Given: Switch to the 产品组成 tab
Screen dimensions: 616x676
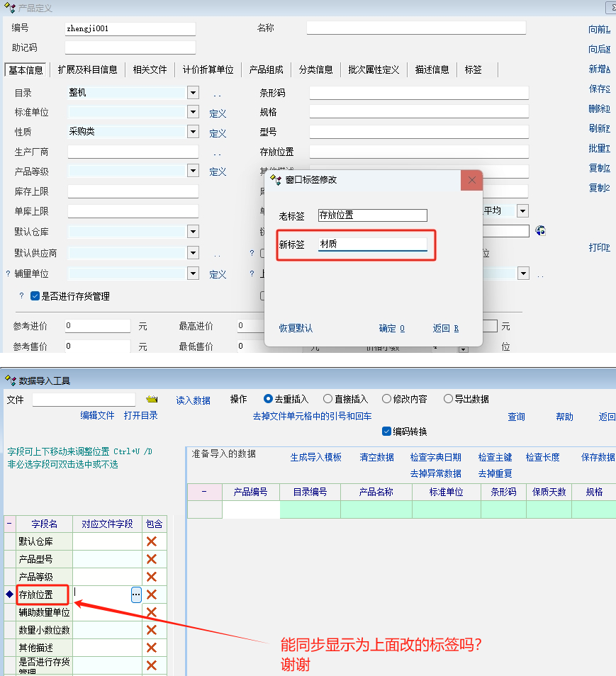Looking at the screenshot, I should tap(266, 69).
